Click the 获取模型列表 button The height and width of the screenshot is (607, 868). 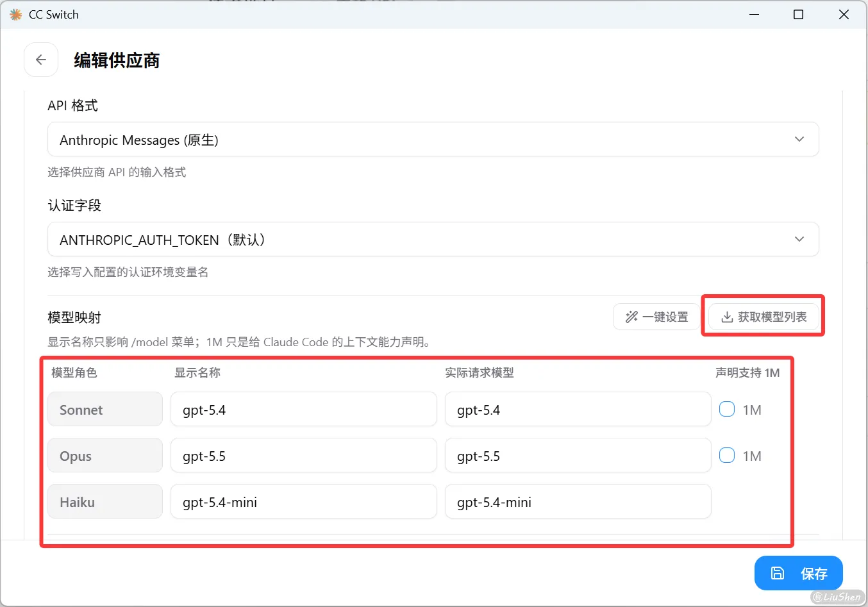click(x=764, y=317)
